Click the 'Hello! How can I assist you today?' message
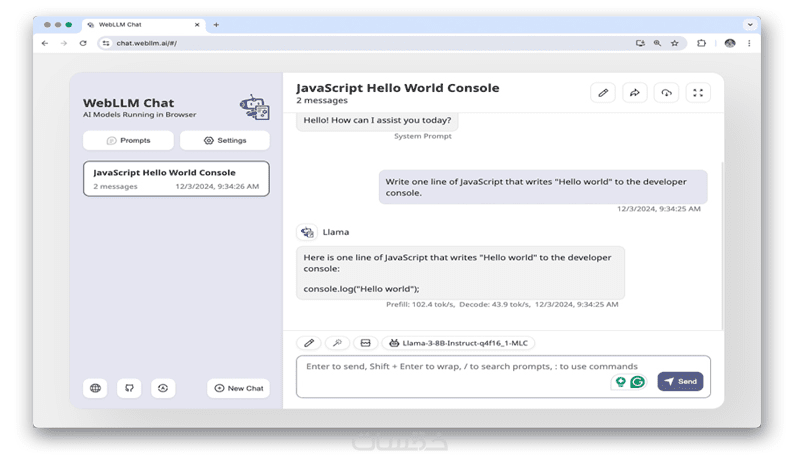 (x=377, y=120)
